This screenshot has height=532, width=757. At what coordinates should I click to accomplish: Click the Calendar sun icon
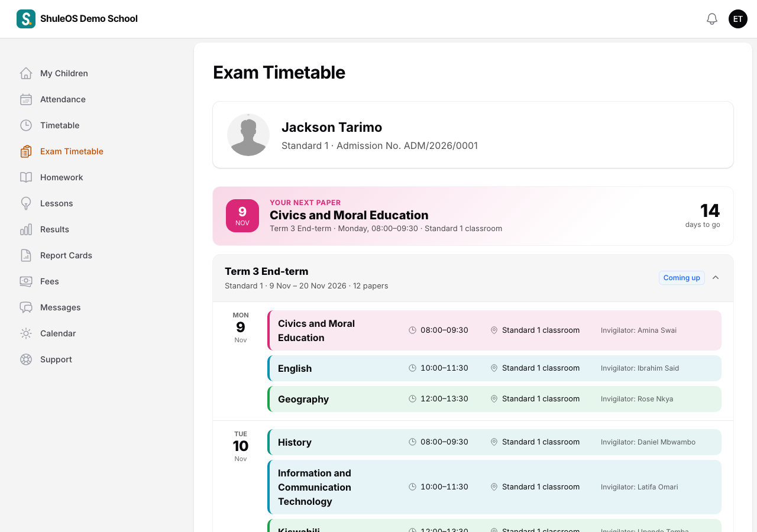[26, 333]
